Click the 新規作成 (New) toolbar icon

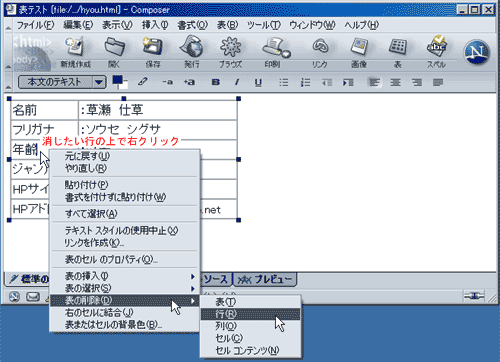(x=75, y=52)
